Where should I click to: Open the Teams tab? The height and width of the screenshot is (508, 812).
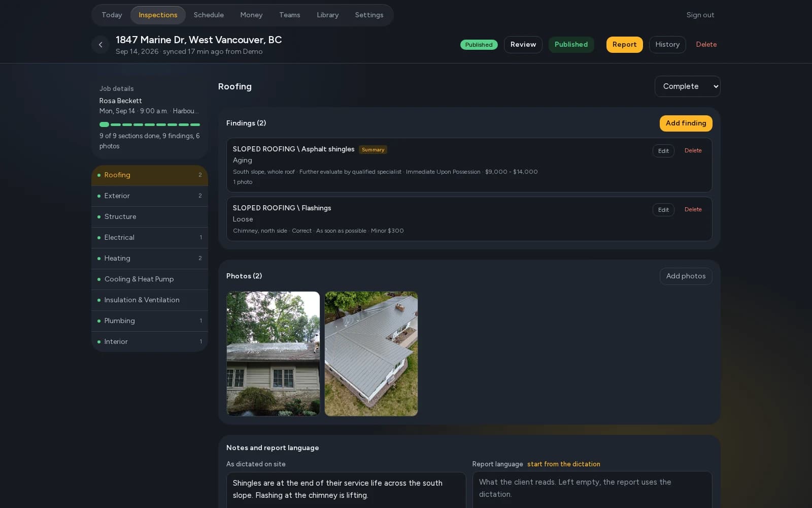pos(289,15)
